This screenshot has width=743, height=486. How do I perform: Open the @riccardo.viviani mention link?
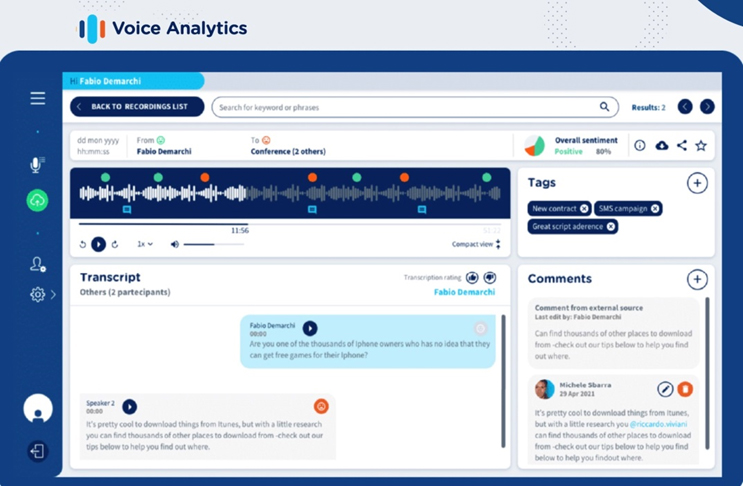click(658, 424)
